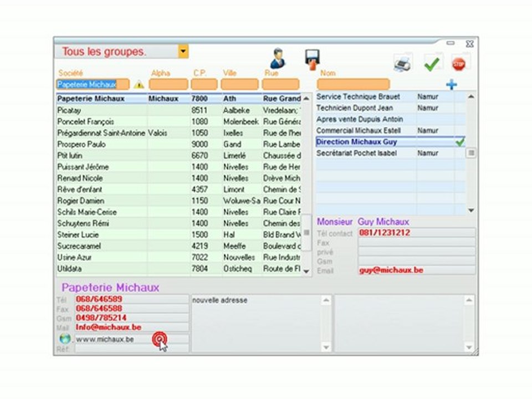Viewport: 532px width, 399px height.
Task: Click the Société search field
Action: [93, 84]
